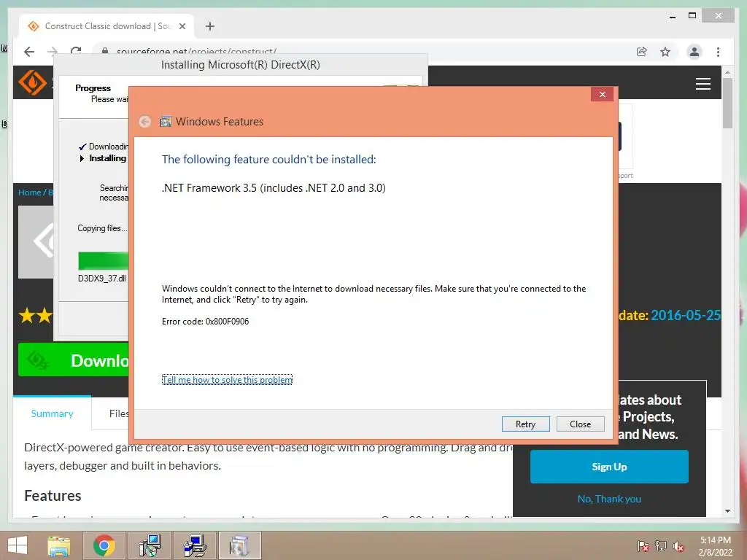Click the DirectX install progress bar
Screen dimensions: 747x560
point(103,261)
